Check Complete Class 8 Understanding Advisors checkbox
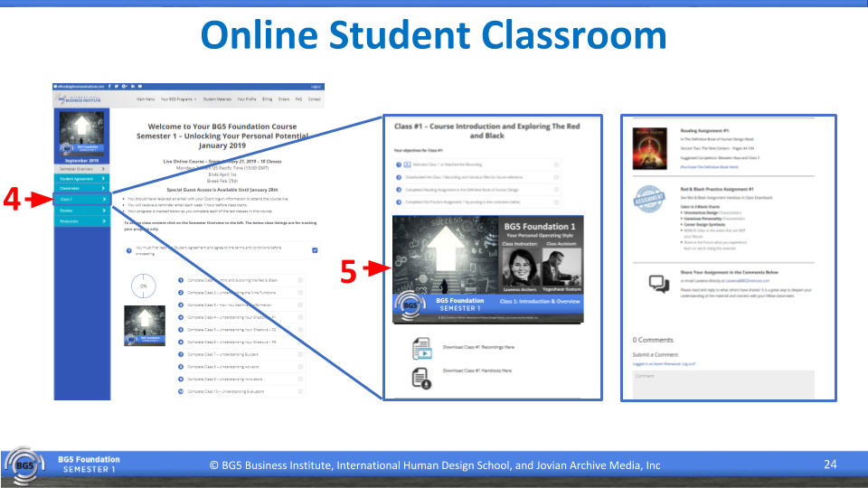The height and width of the screenshot is (488, 868). [x=300, y=366]
